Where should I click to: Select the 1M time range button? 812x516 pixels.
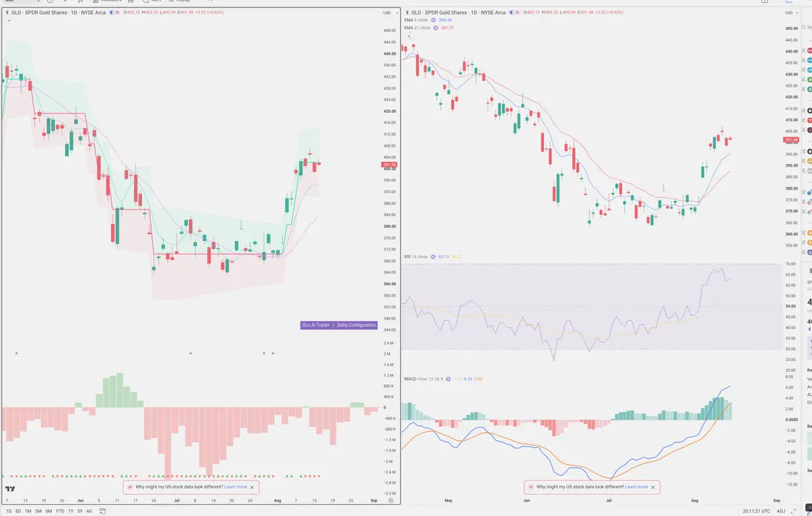click(28, 511)
